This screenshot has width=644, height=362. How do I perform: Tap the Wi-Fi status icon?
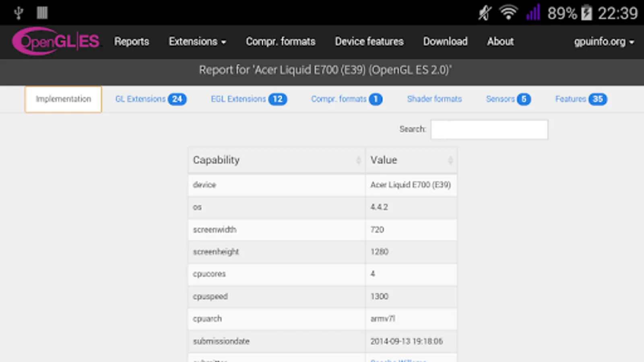click(508, 12)
